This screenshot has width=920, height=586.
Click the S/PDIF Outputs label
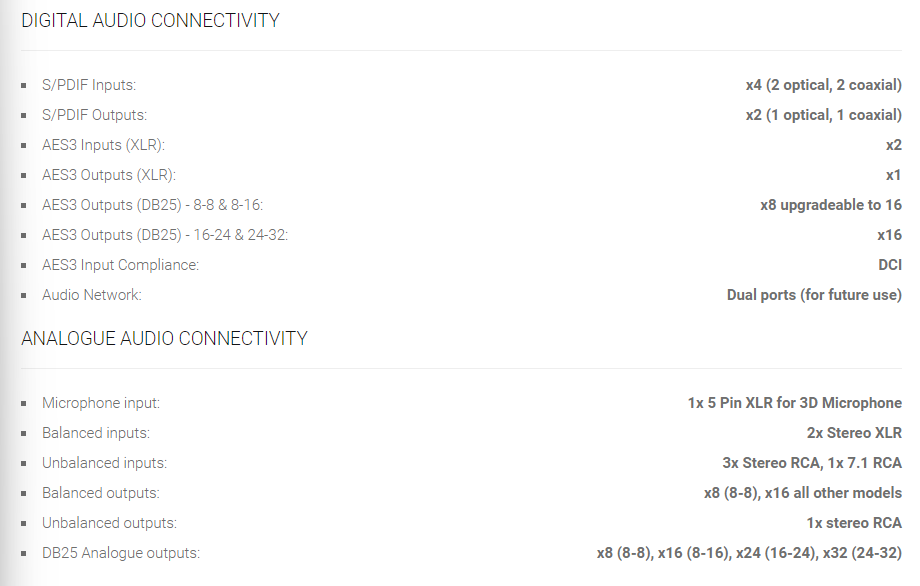coord(94,115)
